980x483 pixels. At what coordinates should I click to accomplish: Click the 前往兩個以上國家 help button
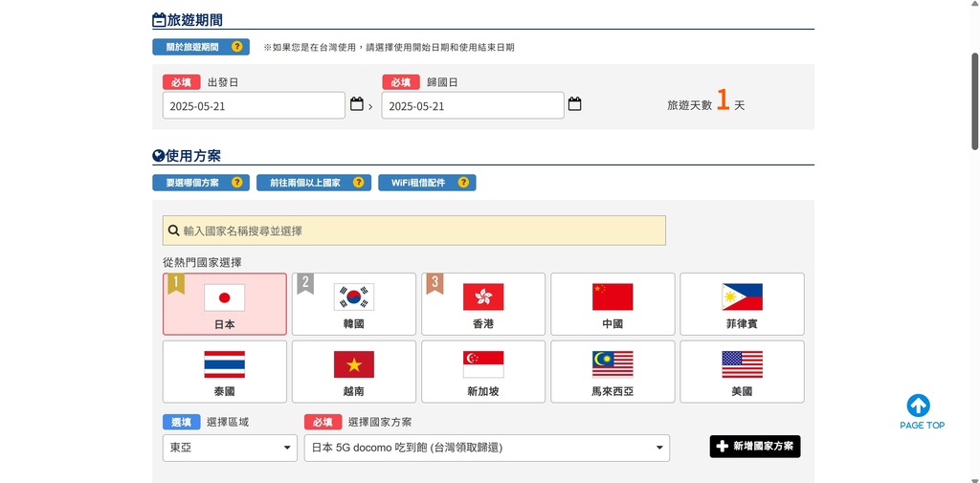[314, 183]
